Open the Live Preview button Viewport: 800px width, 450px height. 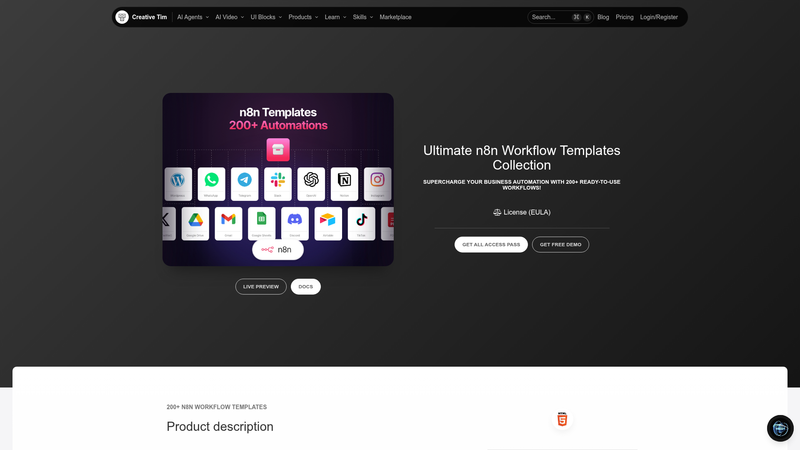[261, 287]
